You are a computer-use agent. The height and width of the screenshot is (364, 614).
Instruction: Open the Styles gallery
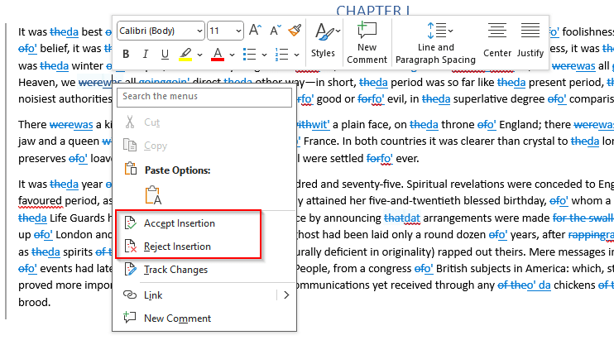coord(325,41)
